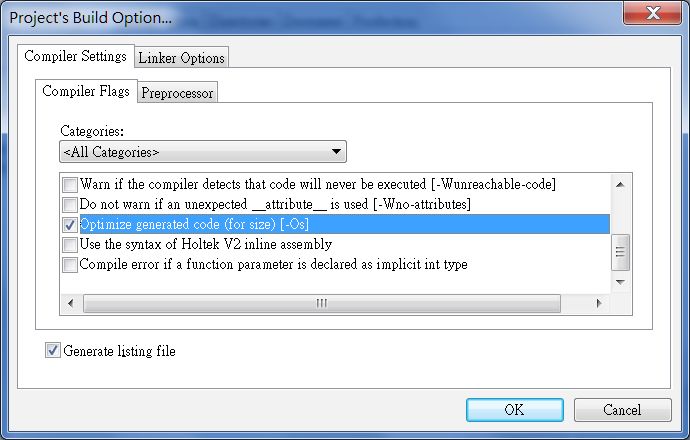Open the Preprocessor tab
The image size is (690, 440).
point(177,93)
